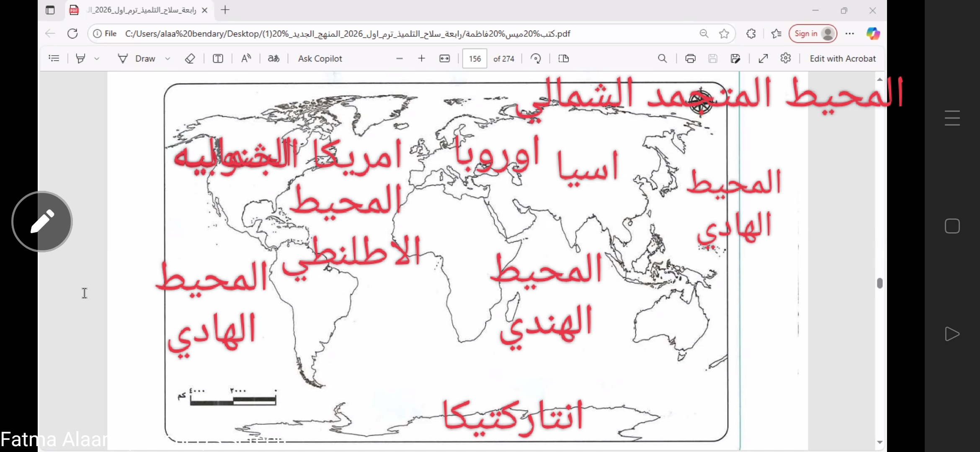Expand Highlight color options

pyautogui.click(x=97, y=59)
